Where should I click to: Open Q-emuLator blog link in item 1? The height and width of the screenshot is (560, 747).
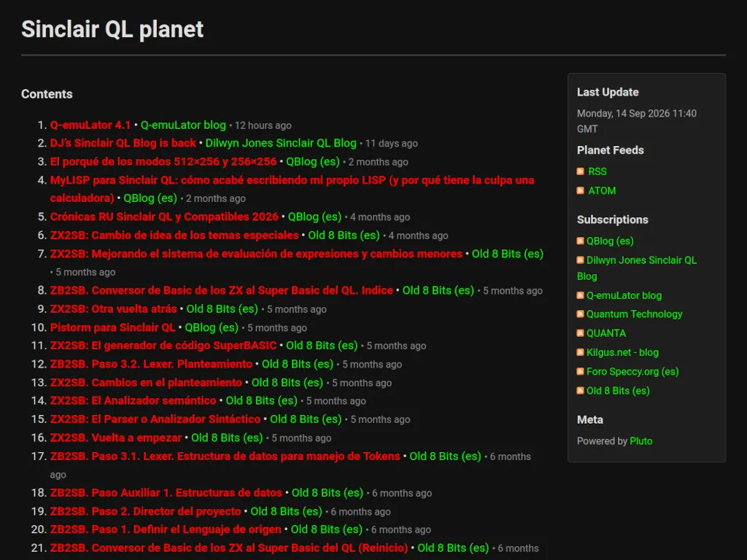183,125
